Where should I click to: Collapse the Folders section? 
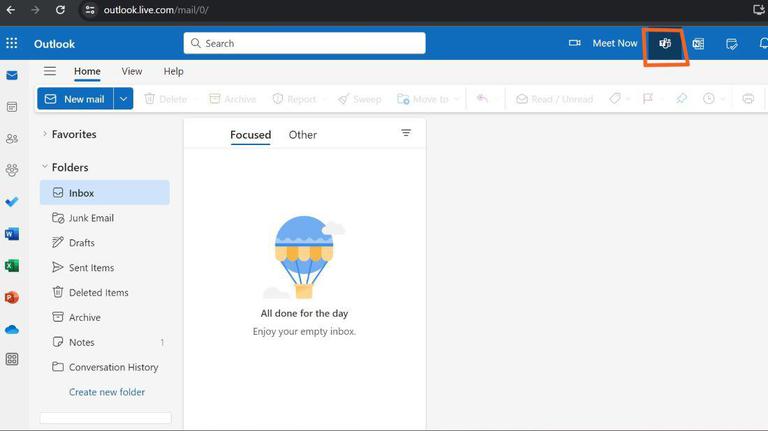click(x=45, y=167)
